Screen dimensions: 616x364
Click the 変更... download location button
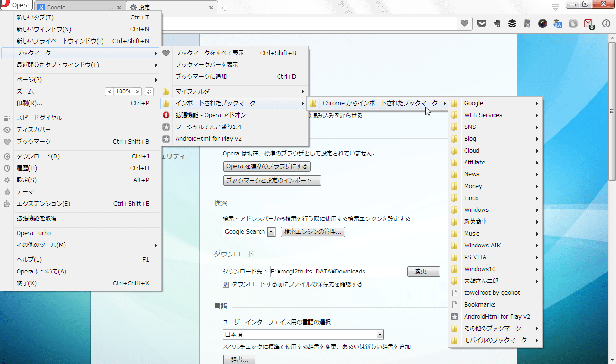click(x=424, y=272)
